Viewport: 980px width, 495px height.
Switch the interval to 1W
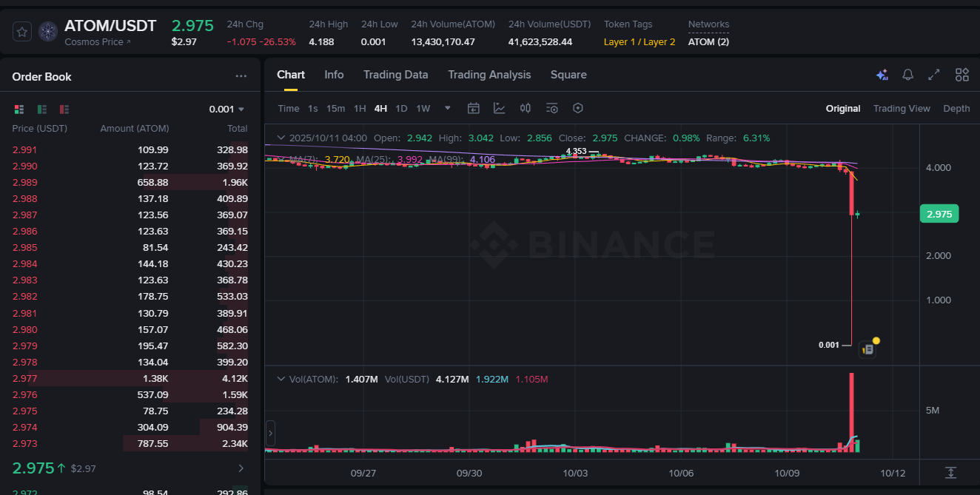click(x=423, y=109)
